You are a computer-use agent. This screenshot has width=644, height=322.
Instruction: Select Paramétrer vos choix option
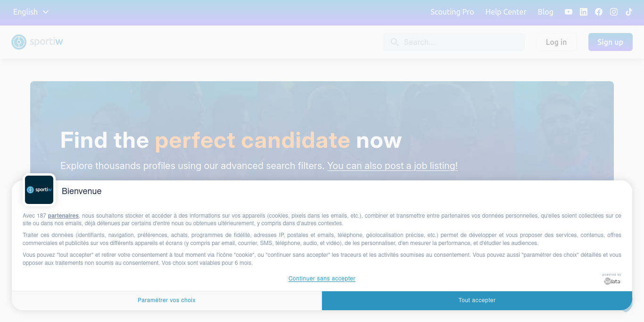tap(166, 300)
